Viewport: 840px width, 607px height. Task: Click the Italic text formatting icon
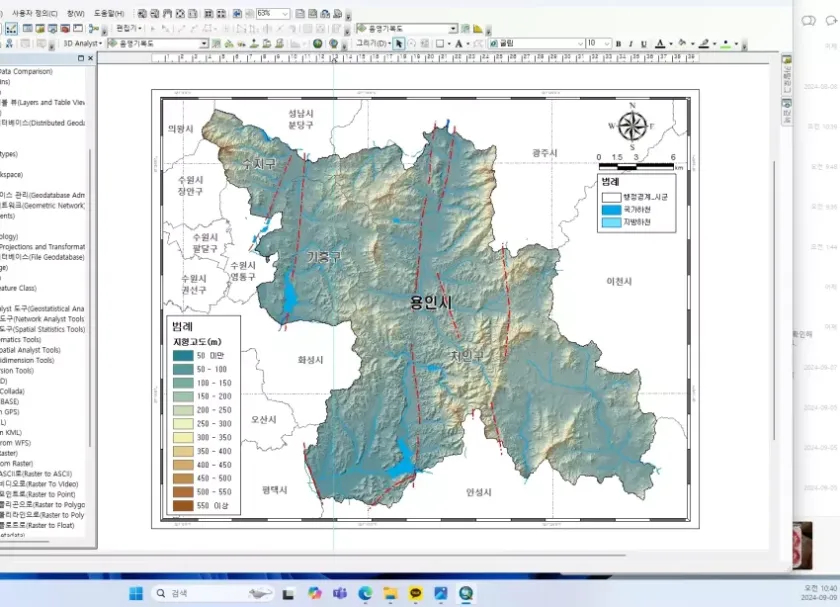(631, 44)
